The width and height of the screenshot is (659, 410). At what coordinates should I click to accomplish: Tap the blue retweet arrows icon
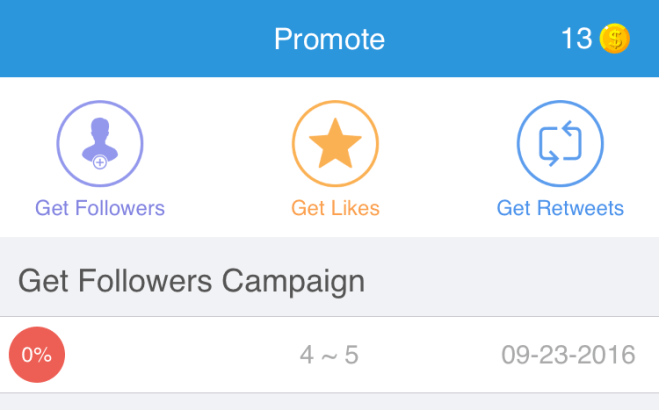point(560,146)
